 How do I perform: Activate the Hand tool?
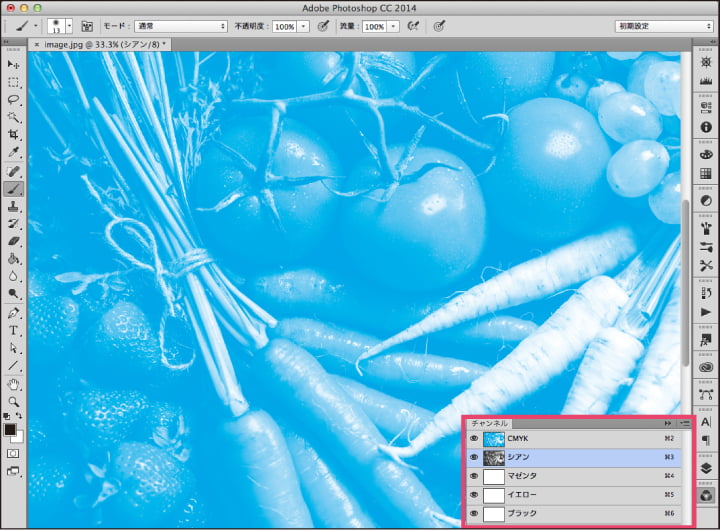tap(14, 384)
